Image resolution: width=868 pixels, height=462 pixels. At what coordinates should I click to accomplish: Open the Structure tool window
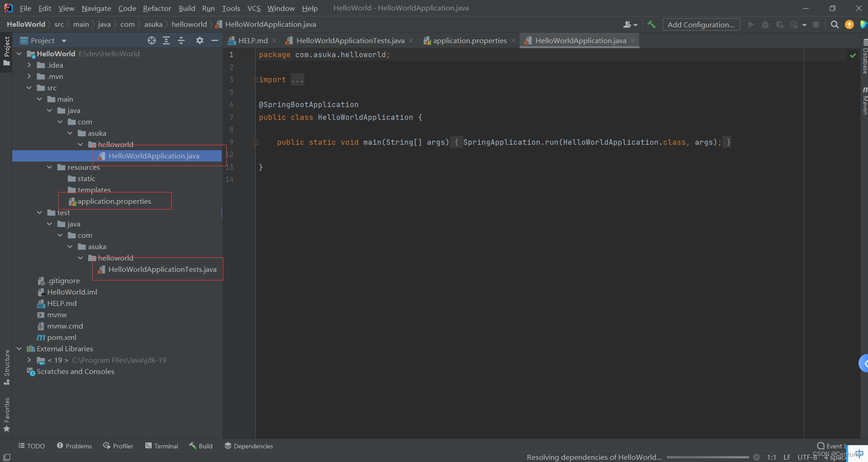click(x=6, y=367)
